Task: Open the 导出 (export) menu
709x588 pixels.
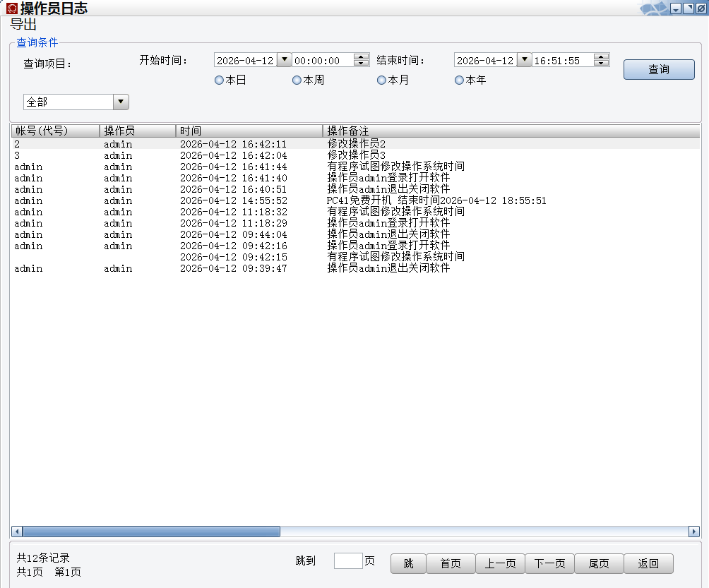Action: point(23,25)
